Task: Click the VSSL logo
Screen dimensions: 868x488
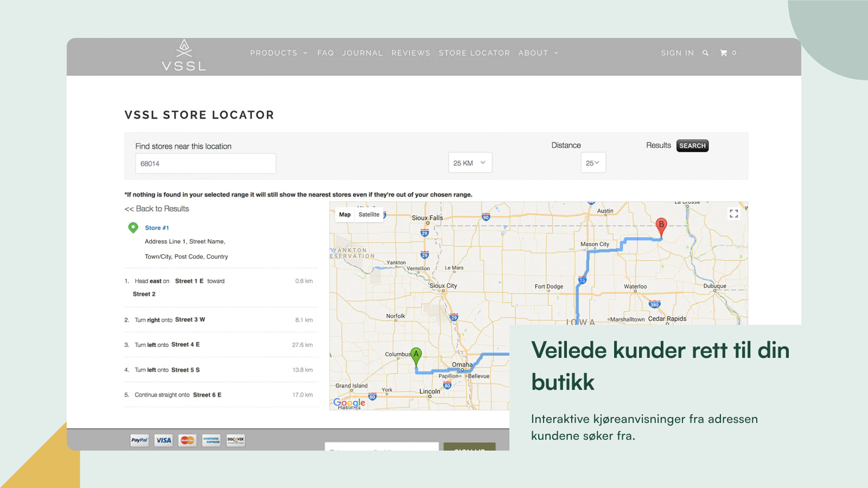Action: 184,55
